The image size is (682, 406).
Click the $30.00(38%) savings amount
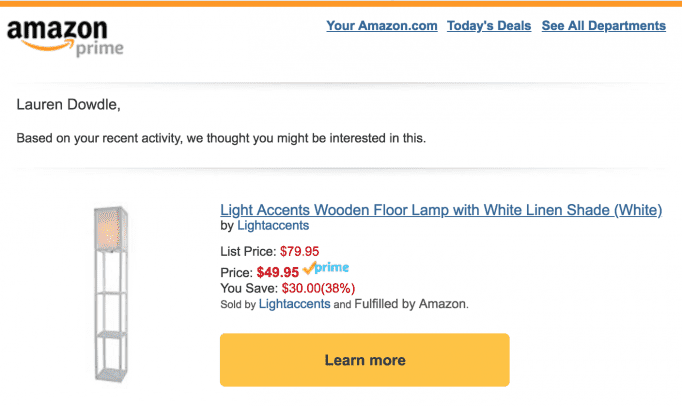click(318, 288)
